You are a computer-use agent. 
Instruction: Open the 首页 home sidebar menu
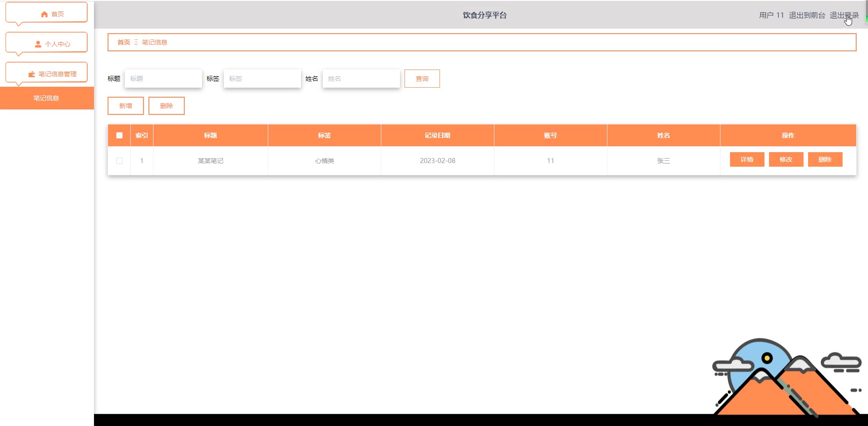click(x=46, y=14)
